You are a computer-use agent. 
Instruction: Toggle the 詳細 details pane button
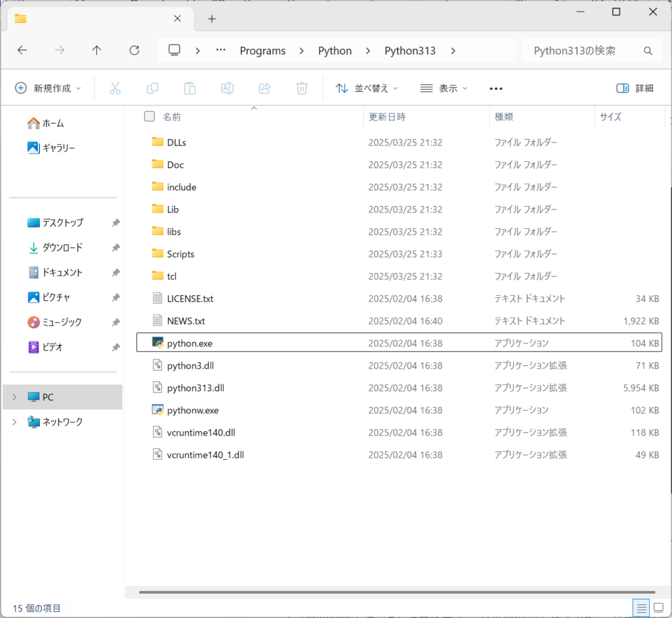point(635,89)
